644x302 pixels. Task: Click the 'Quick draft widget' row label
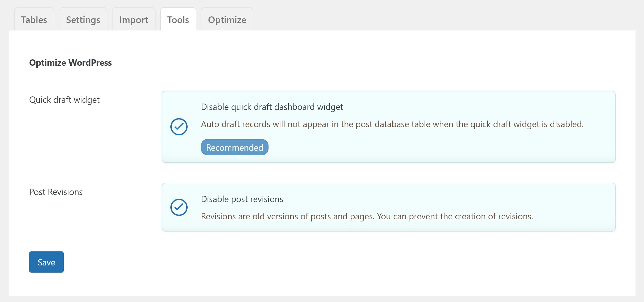64,100
